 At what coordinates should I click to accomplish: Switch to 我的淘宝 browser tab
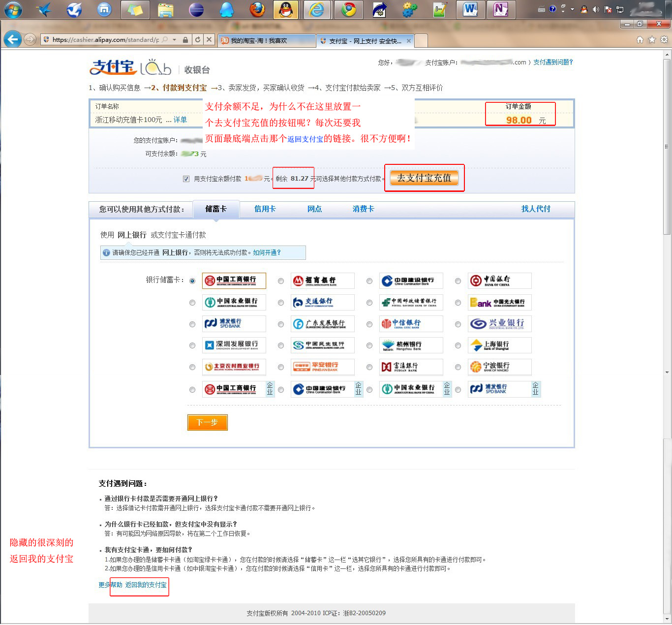point(266,41)
